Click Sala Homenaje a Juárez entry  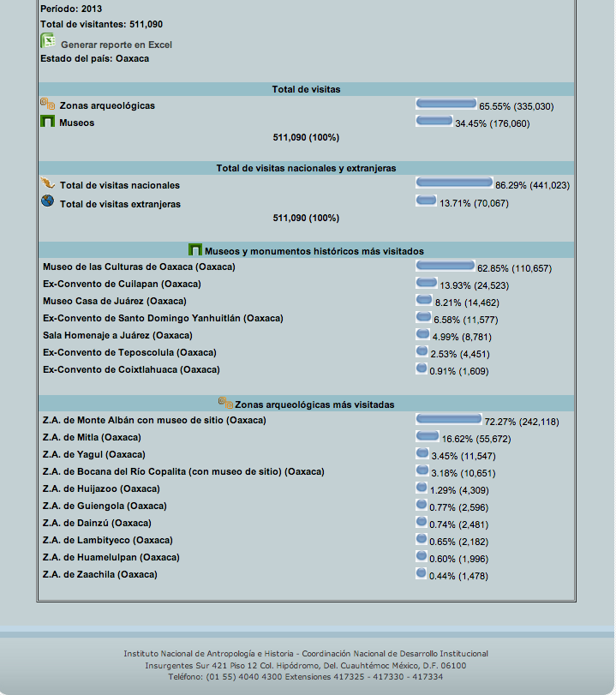(x=117, y=336)
